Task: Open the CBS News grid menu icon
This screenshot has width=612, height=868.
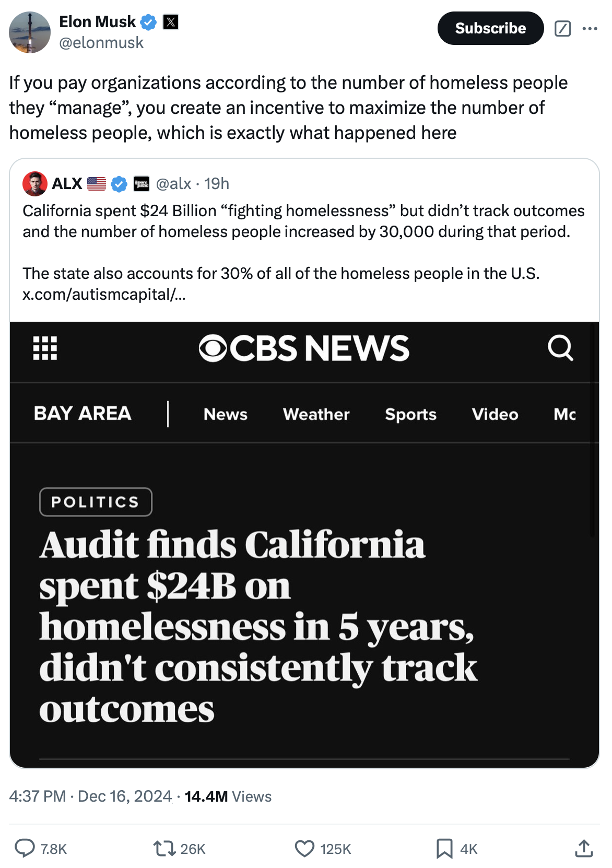Action: (x=45, y=348)
